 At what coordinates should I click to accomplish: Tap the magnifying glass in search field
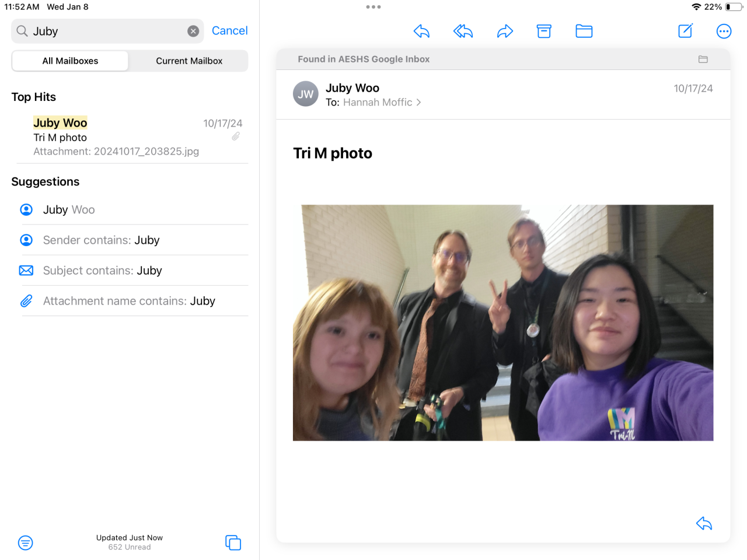pyautogui.click(x=22, y=31)
